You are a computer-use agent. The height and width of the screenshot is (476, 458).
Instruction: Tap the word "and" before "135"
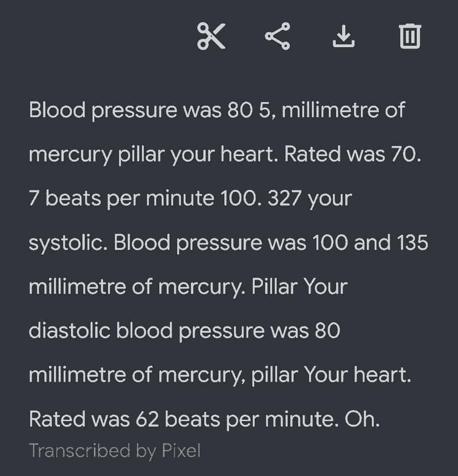click(372, 243)
